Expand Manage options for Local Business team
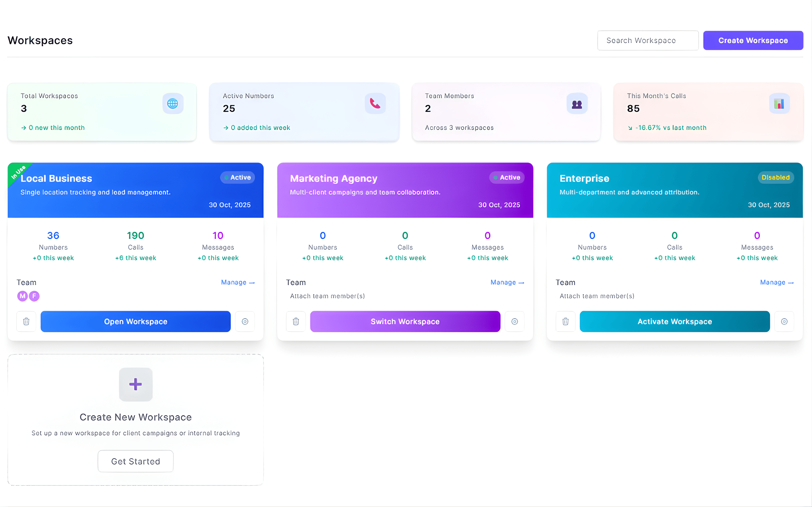Viewport: 812px width, 507px height. pyautogui.click(x=237, y=282)
